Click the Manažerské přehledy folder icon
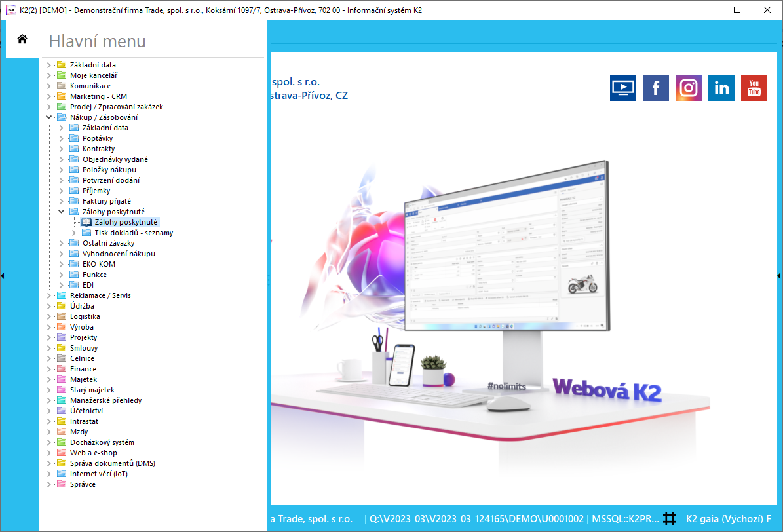The width and height of the screenshot is (783, 532). tap(62, 400)
